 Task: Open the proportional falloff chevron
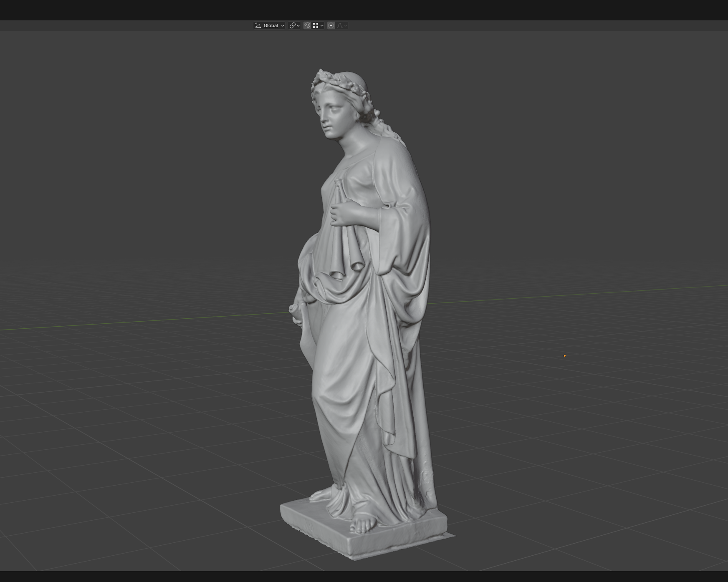[x=346, y=26]
